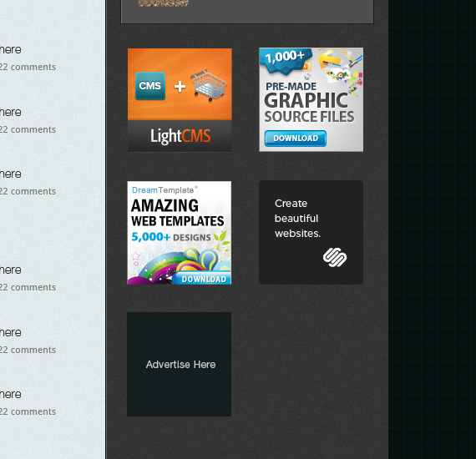Click the "5,000+ Designs" text
Screen dimensions: 476x459
pos(171,237)
